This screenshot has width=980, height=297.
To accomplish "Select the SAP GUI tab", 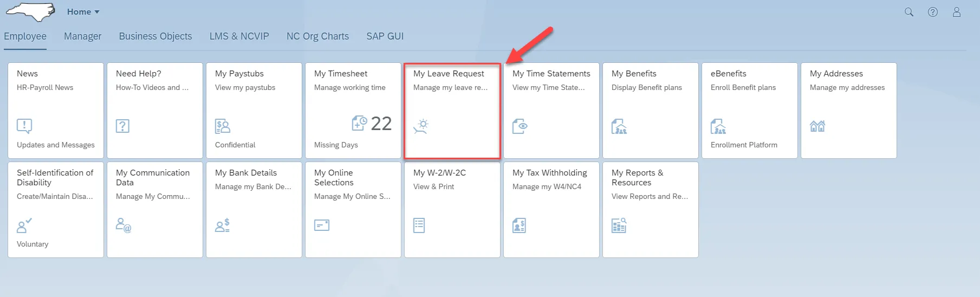I will 385,36.
